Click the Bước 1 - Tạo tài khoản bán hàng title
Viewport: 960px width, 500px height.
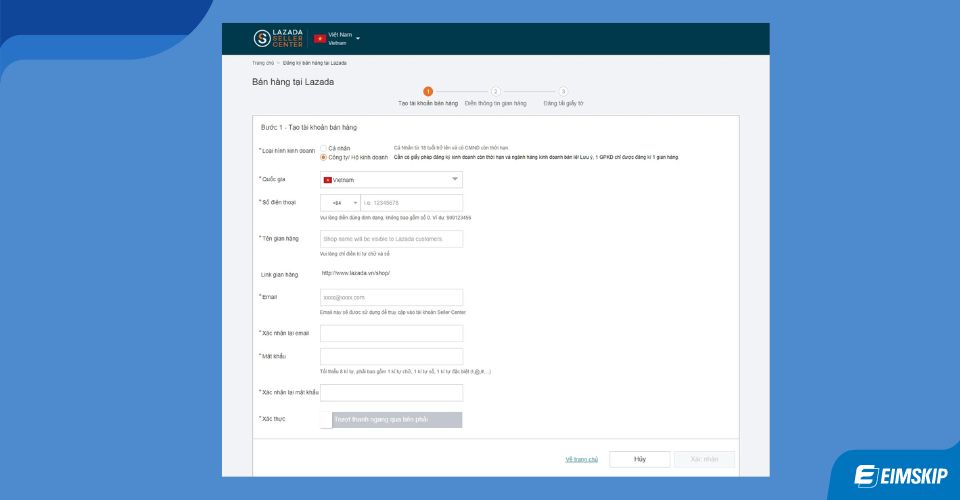(309, 127)
